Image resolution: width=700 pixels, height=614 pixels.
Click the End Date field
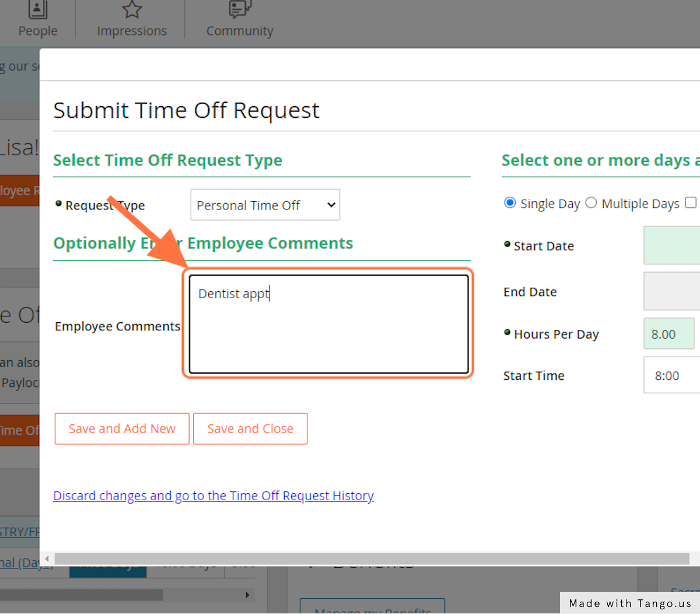coord(671,291)
